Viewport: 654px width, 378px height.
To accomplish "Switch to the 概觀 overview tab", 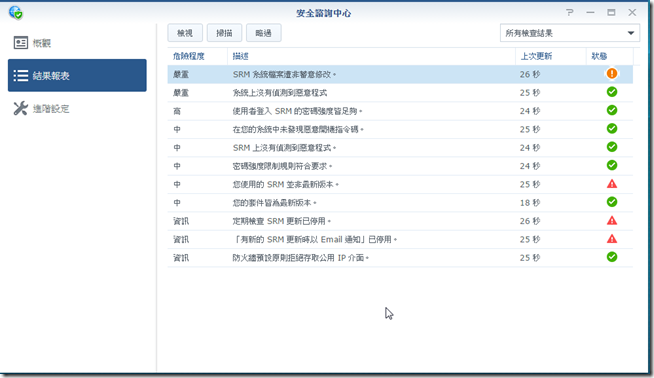I will (77, 43).
